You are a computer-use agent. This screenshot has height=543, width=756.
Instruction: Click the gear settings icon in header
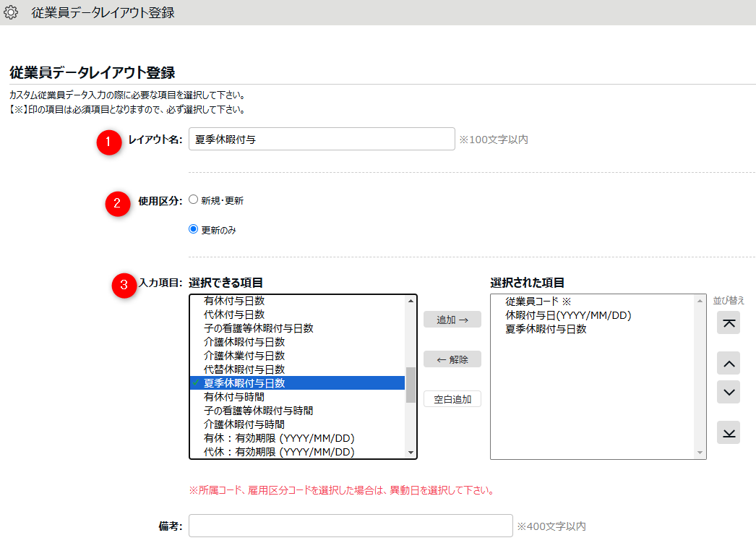pos(11,12)
